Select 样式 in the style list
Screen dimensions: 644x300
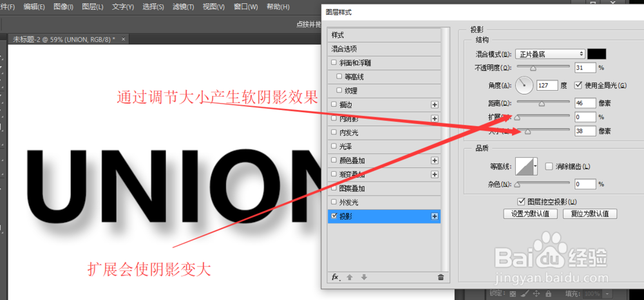(x=384, y=35)
